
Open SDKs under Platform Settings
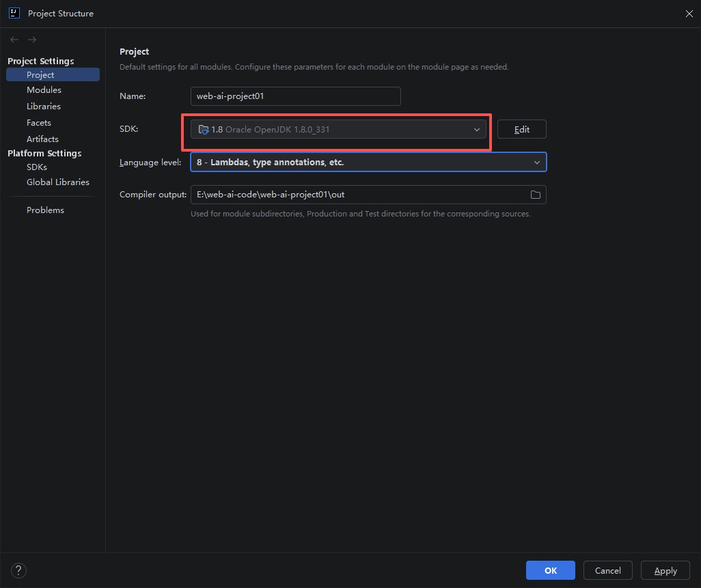(37, 167)
